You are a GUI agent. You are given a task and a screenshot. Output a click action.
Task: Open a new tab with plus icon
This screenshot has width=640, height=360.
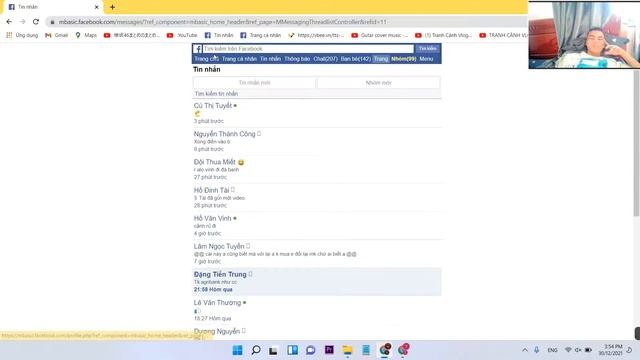click(x=112, y=7)
